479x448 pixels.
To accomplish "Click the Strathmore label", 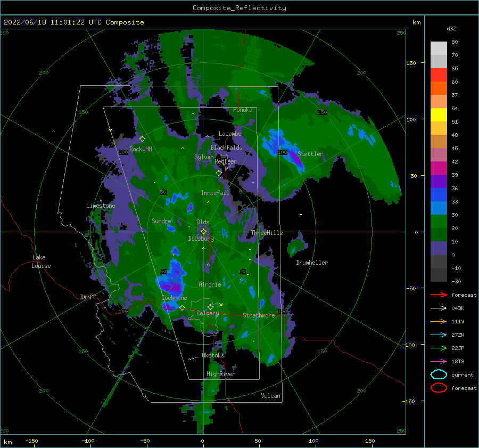I will click(x=259, y=315).
